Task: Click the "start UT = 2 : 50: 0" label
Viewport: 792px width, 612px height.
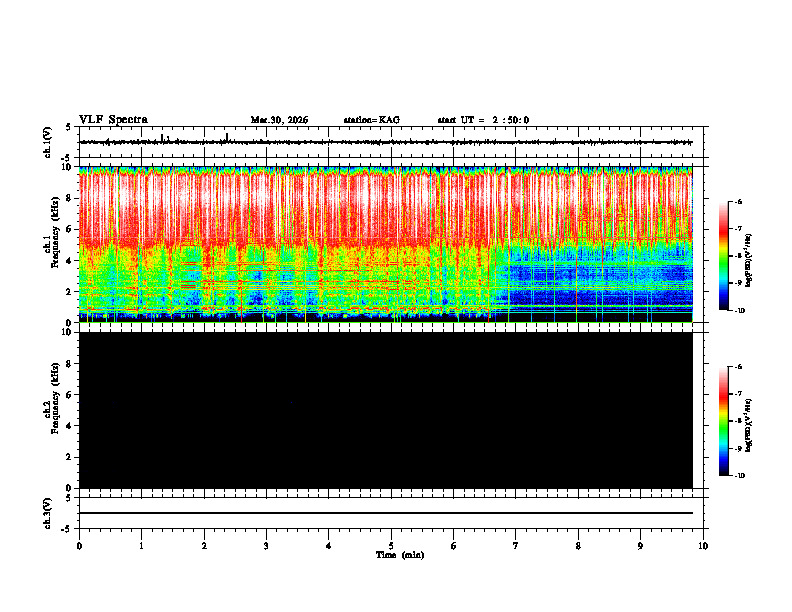Action: tap(483, 120)
